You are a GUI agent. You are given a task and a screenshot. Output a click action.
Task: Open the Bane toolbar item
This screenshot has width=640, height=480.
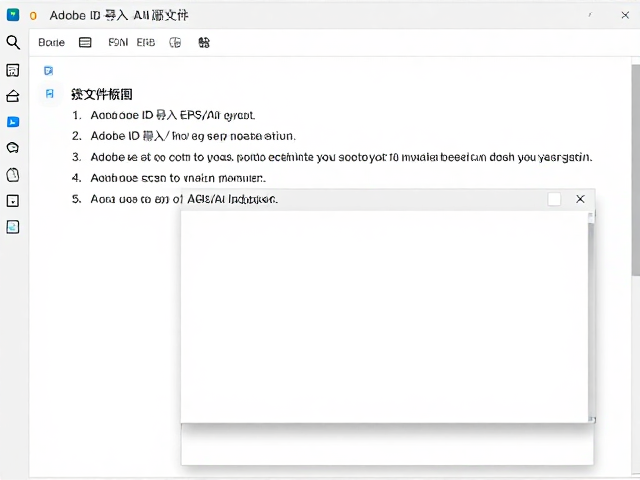(x=51, y=42)
